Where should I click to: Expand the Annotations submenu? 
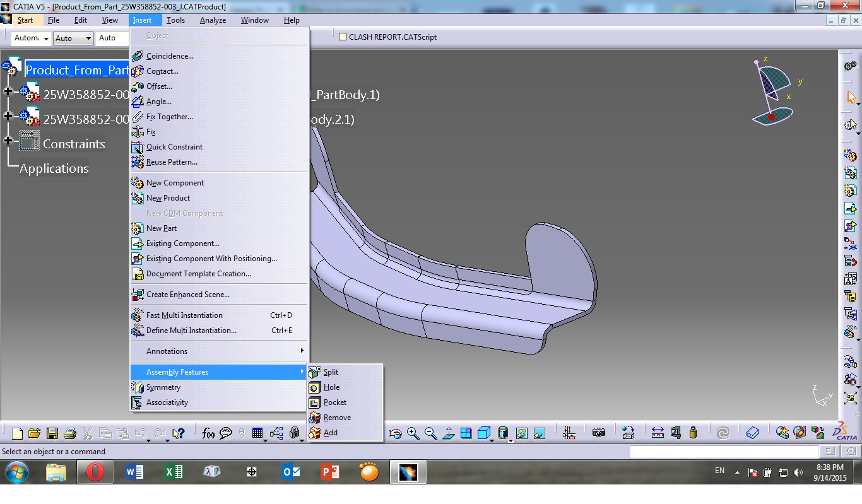point(218,351)
